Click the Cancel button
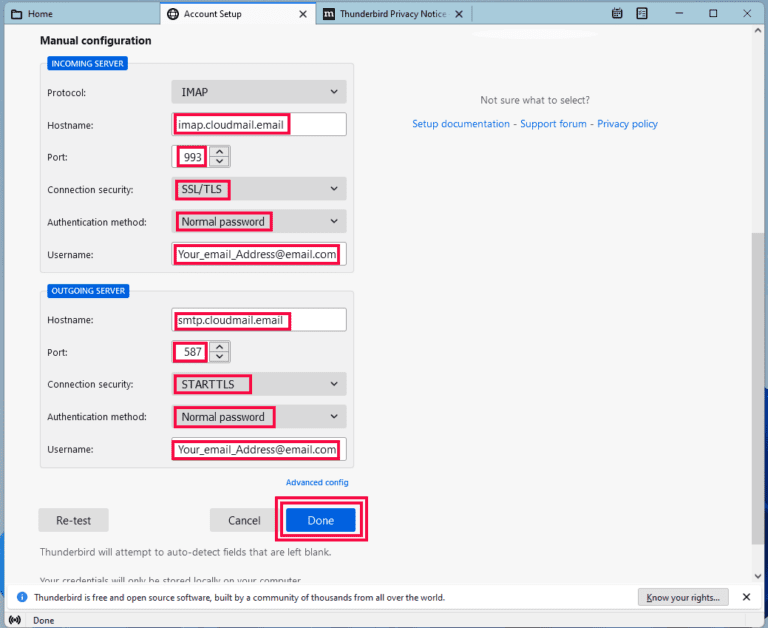Viewport: 768px width, 628px height. tap(244, 520)
